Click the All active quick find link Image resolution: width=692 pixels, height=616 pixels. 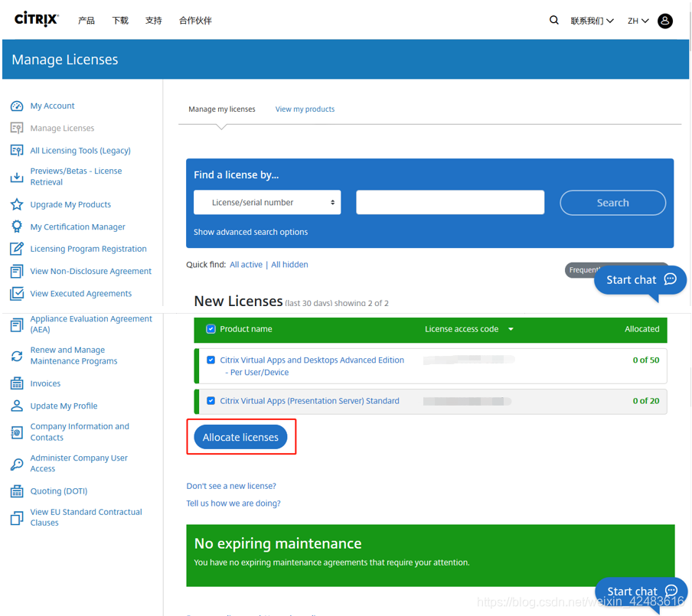click(246, 264)
